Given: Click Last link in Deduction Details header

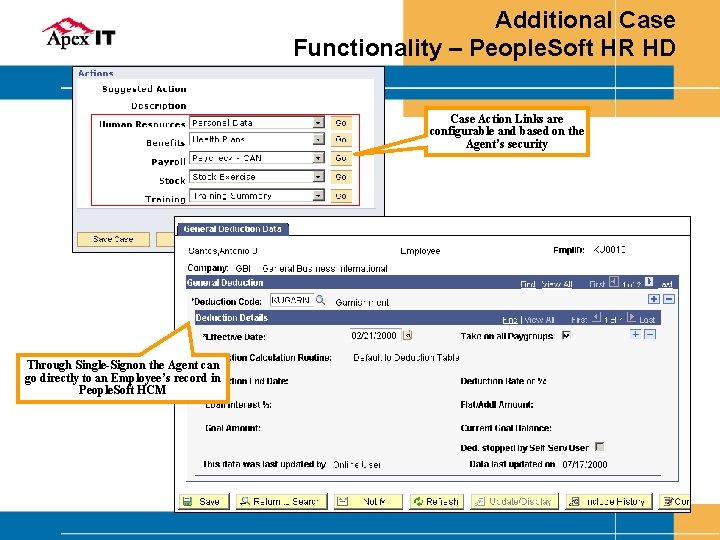Looking at the screenshot, I should pos(647,320).
